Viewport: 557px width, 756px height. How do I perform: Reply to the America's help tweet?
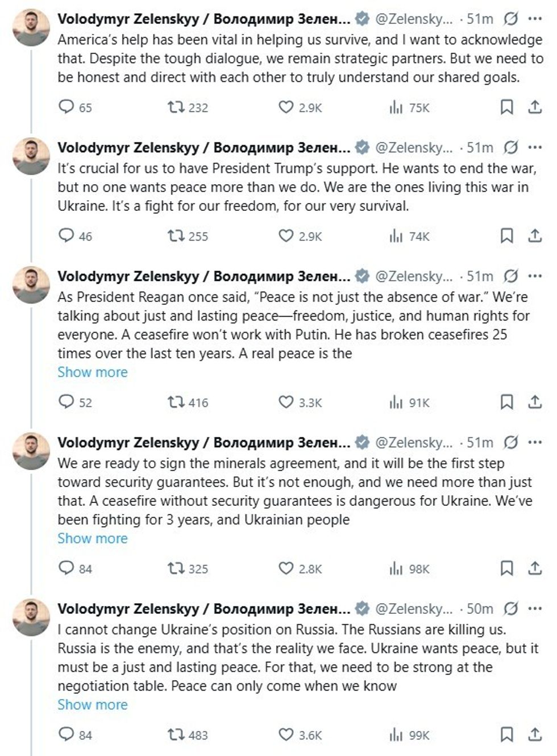pyautogui.click(x=66, y=107)
